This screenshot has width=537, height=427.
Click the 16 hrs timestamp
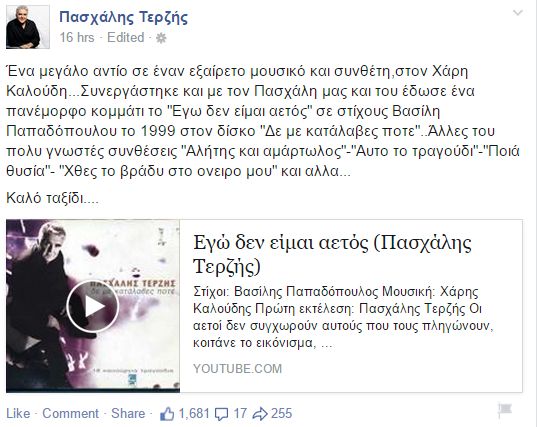[x=77, y=37]
